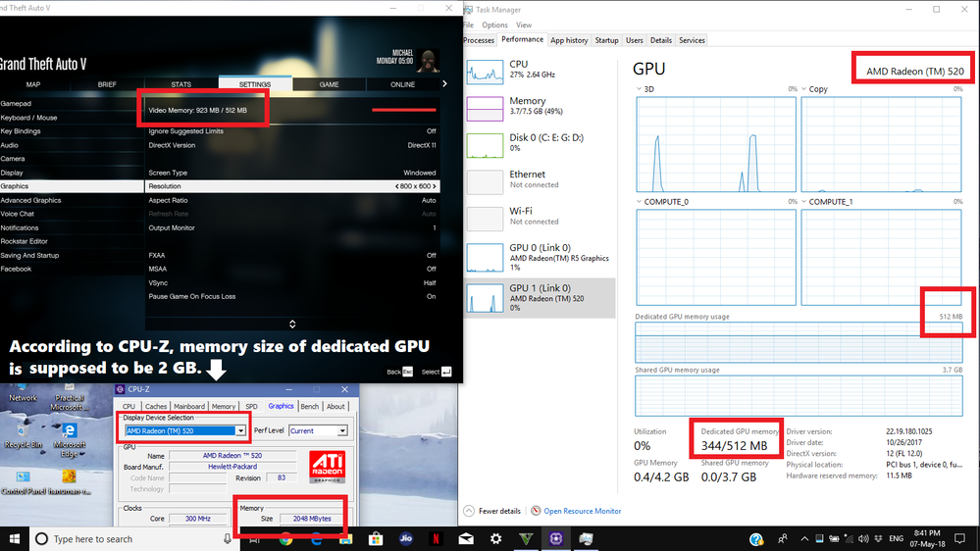Switch to the Users tab
The image size is (980, 551).
coord(635,40)
